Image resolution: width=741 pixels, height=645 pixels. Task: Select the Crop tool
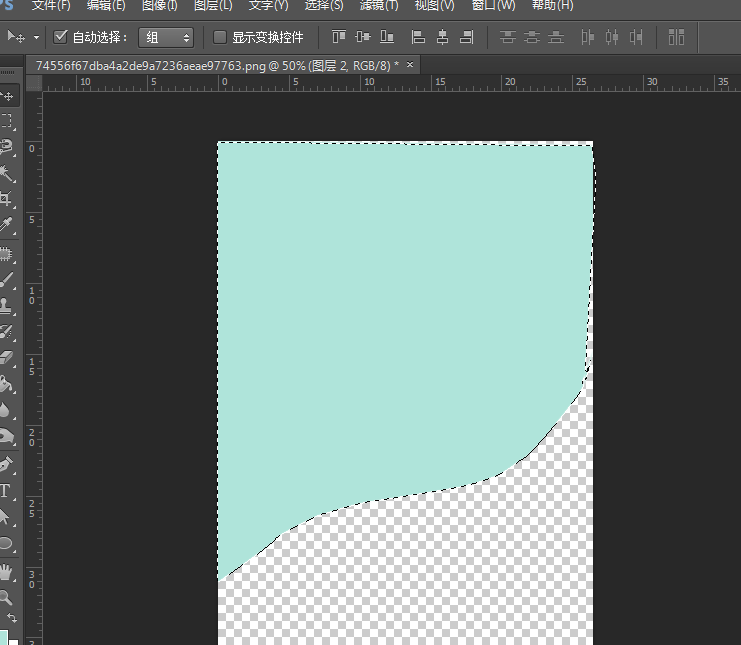coord(7,198)
